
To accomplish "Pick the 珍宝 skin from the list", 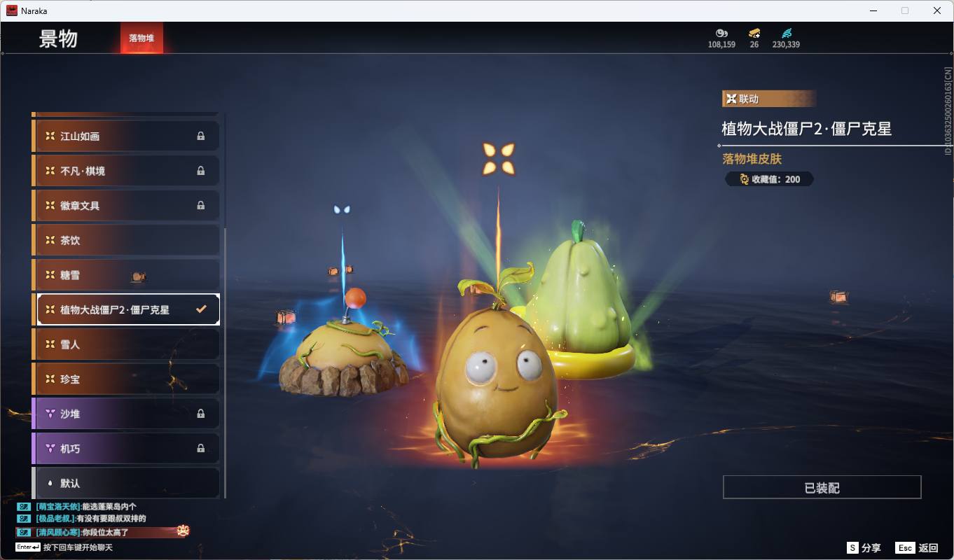I will (126, 379).
